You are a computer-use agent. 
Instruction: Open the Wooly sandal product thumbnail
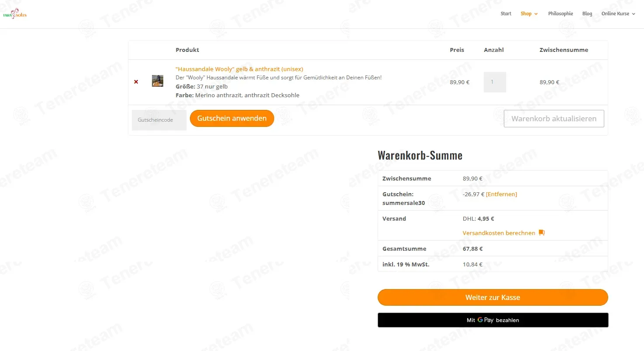[158, 81]
